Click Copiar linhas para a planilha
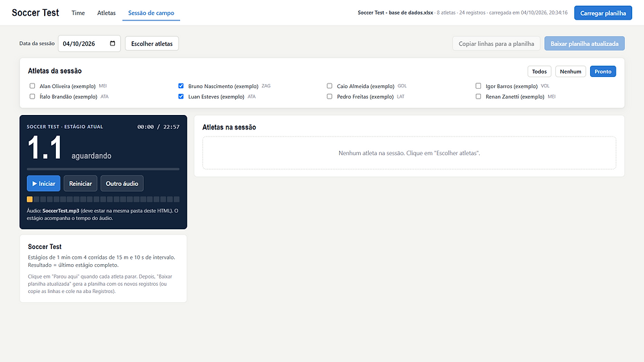Image resolution: width=644 pixels, height=362 pixels. coord(496,43)
